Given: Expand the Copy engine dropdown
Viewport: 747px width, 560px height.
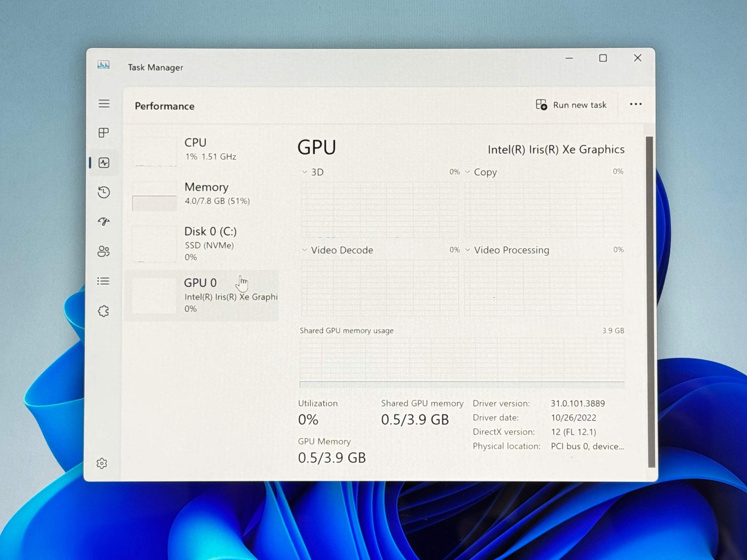Looking at the screenshot, I should tap(481, 172).
